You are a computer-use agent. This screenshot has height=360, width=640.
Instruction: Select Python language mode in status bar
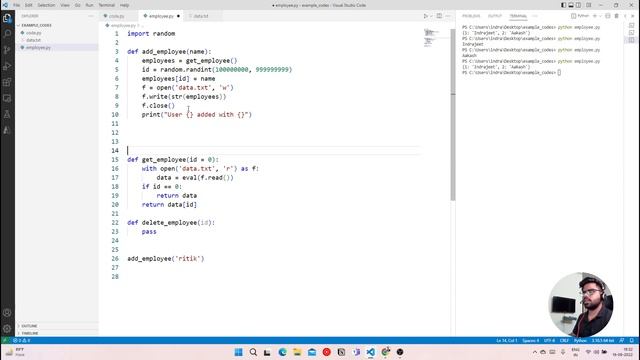pos(580,340)
